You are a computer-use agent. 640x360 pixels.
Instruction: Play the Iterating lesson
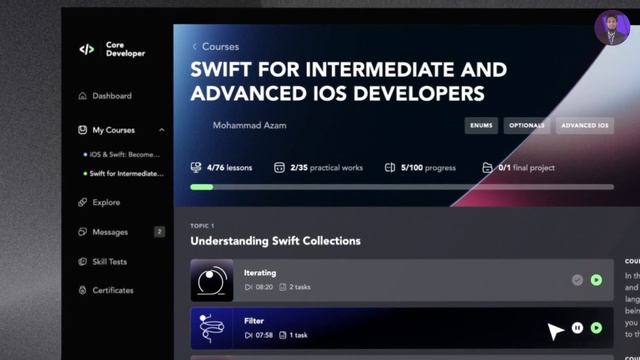pos(596,280)
